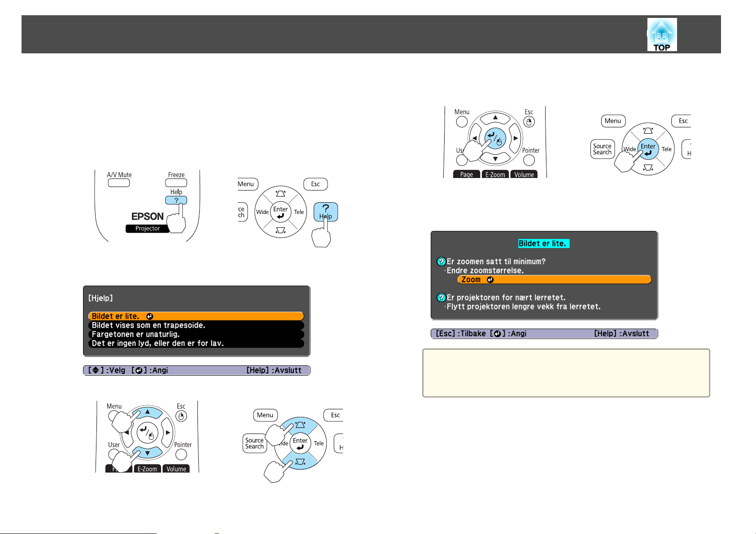The height and width of the screenshot is (534, 756).
Task: Click the highlighted blue up arrow on the remote
Action: coord(147,412)
